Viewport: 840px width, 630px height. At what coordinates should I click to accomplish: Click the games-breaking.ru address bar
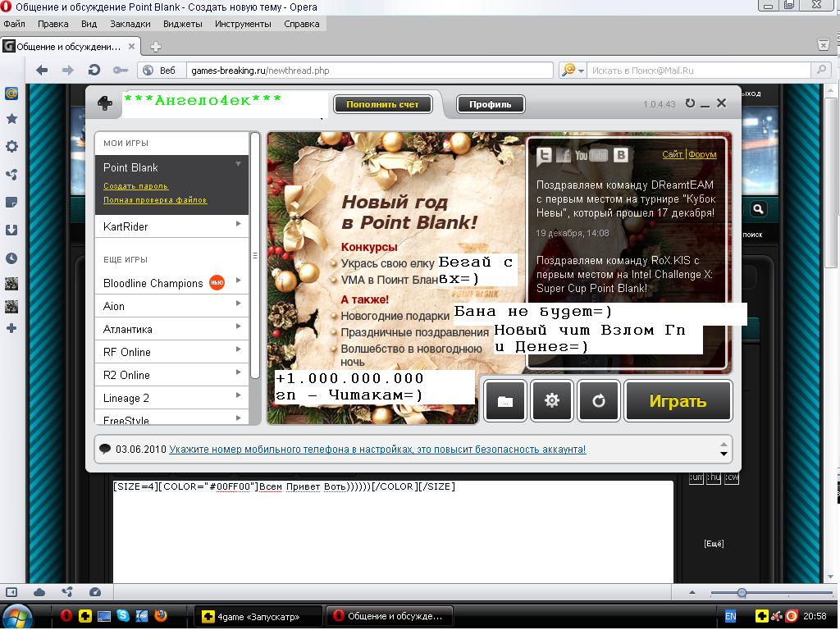click(x=370, y=71)
